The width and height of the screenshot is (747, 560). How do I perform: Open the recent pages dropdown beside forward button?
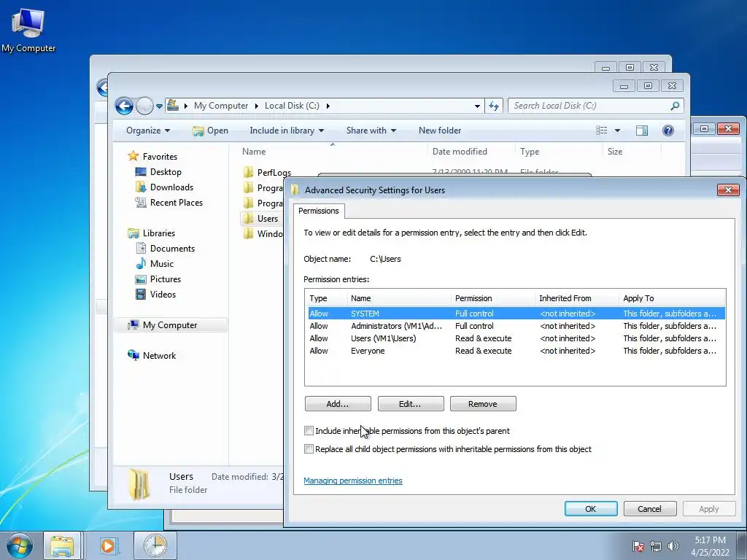pos(159,106)
